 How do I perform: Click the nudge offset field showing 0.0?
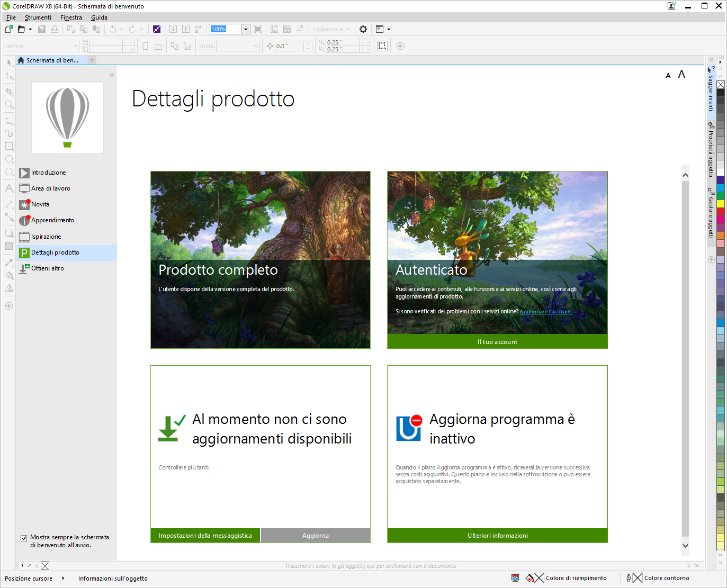tap(290, 46)
